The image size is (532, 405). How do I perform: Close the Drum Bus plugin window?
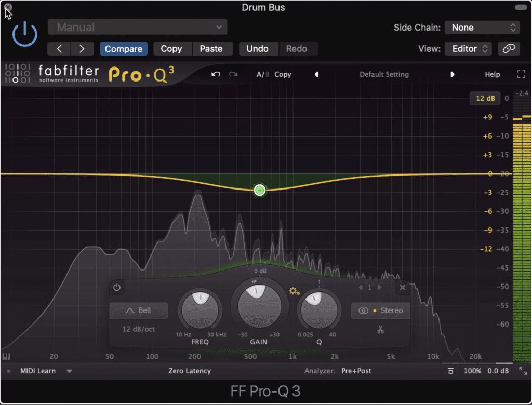coord(7,7)
